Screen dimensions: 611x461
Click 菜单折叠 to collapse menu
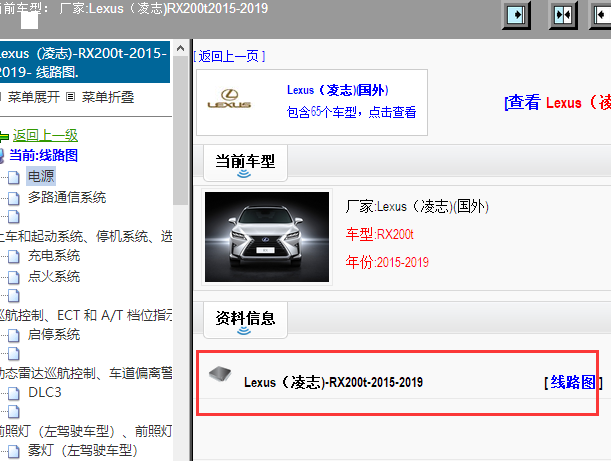pyautogui.click(x=108, y=97)
